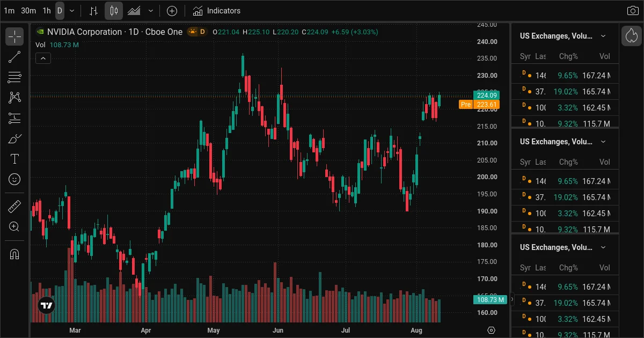Toggle magnet mode for drawings
The height and width of the screenshot is (338, 644).
pyautogui.click(x=14, y=254)
